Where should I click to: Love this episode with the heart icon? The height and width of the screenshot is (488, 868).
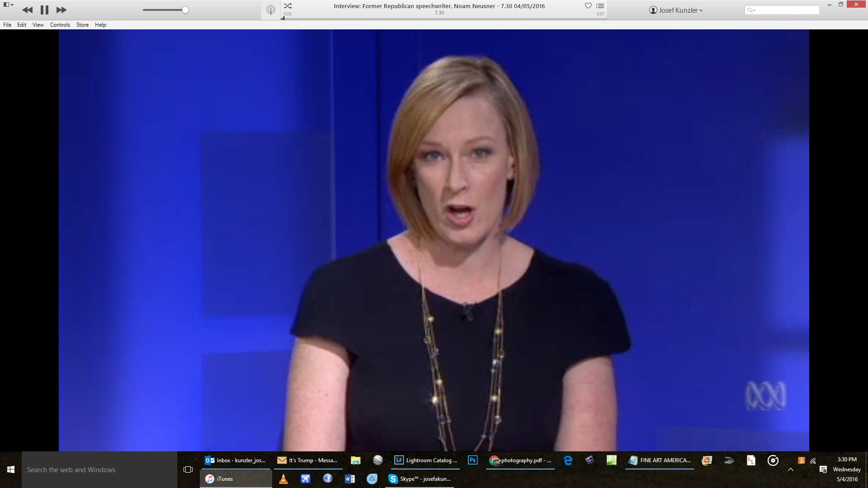coord(588,6)
